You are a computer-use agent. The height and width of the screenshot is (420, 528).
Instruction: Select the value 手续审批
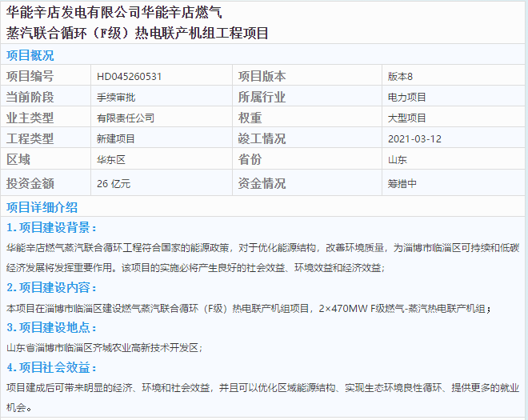[116, 98]
